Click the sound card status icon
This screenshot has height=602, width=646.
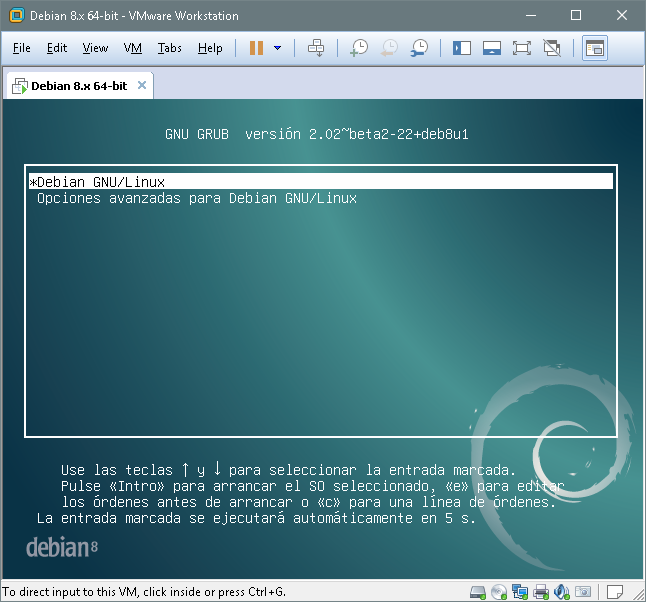click(x=562, y=591)
